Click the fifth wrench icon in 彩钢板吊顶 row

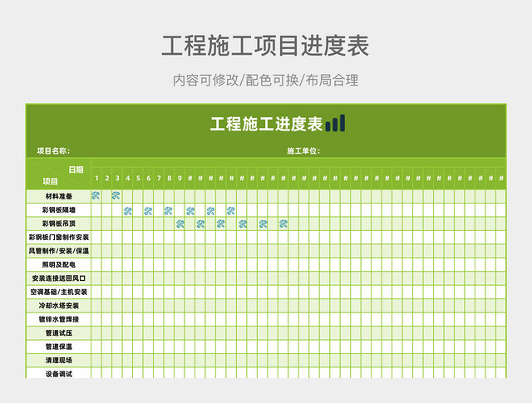(264, 224)
